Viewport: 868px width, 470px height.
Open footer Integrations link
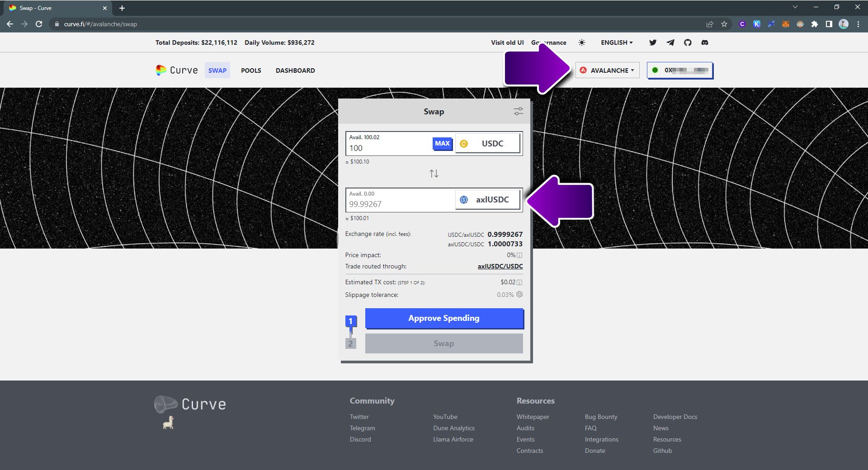pyautogui.click(x=601, y=439)
